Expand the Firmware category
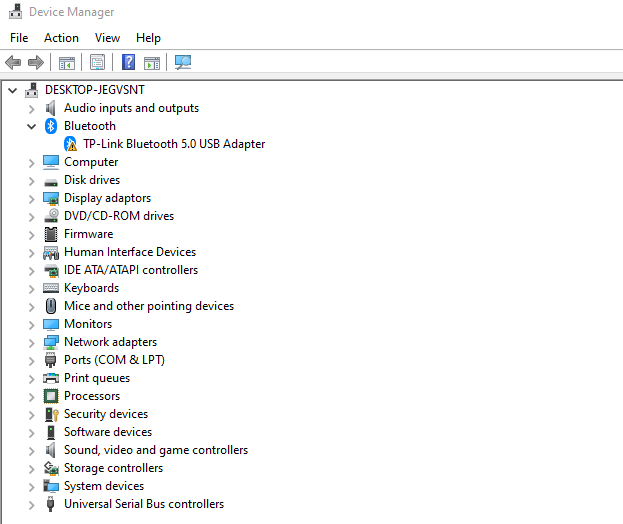 [32, 235]
